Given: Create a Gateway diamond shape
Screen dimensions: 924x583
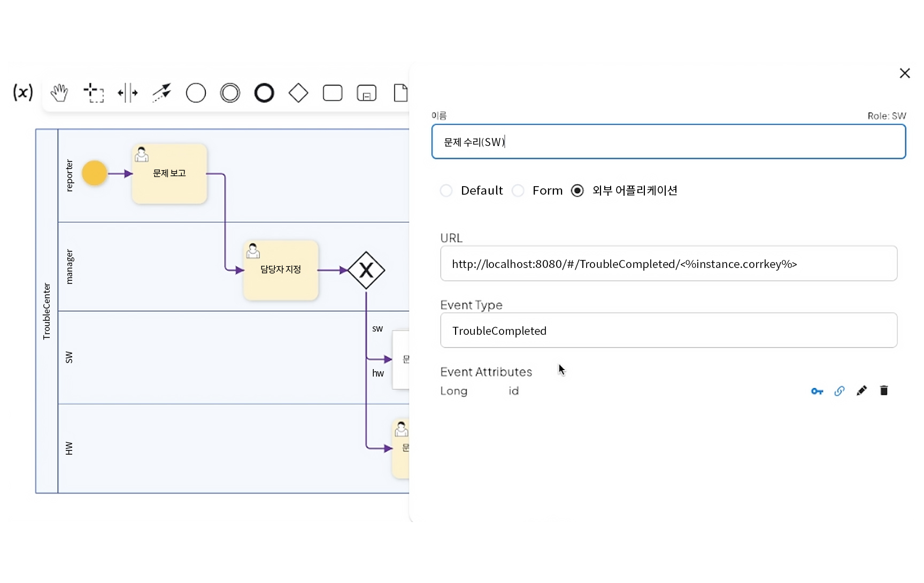Looking at the screenshot, I should coord(298,93).
